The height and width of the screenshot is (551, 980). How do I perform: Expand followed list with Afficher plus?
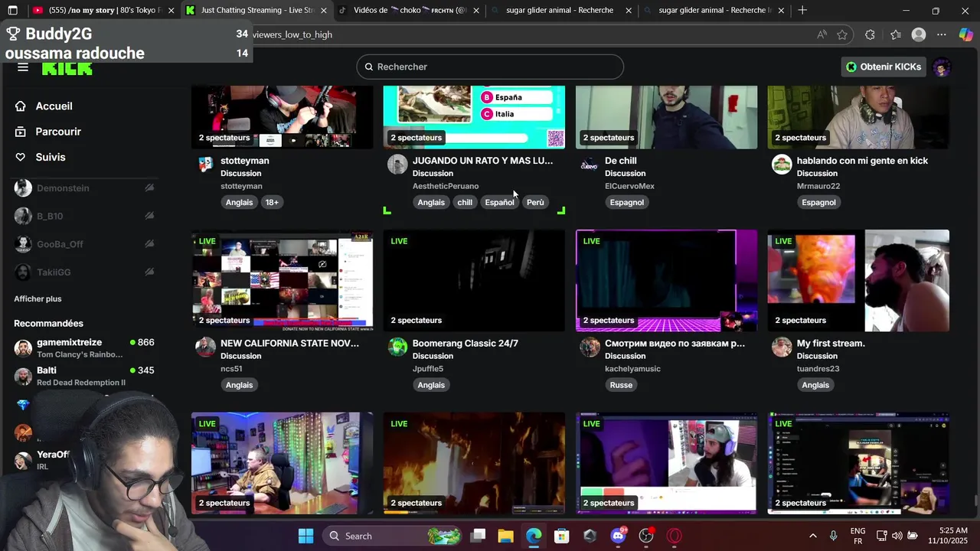pyautogui.click(x=38, y=299)
